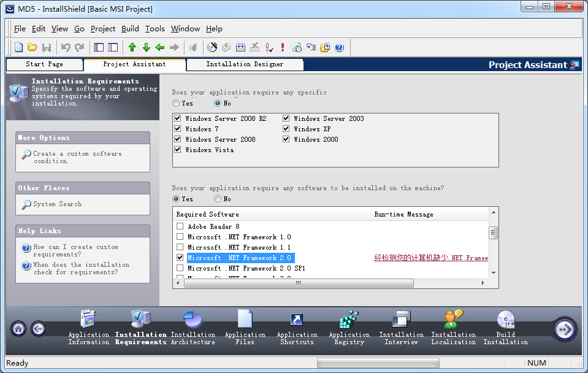Click the blue help question mark icon
The height and width of the screenshot is (373, 588).
pyautogui.click(x=339, y=47)
